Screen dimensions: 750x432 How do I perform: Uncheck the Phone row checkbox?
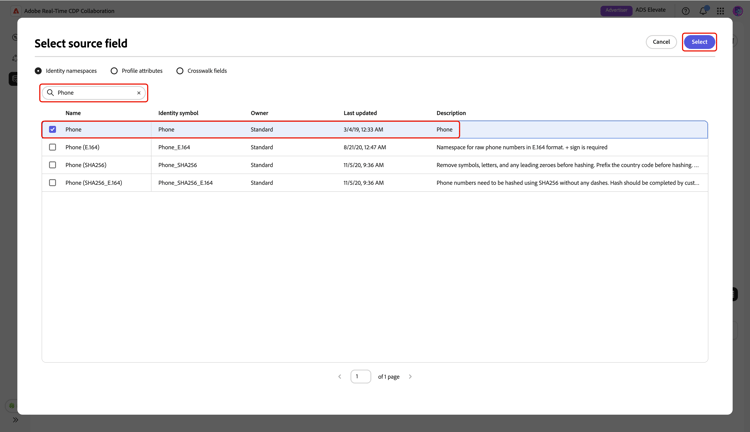pos(53,130)
